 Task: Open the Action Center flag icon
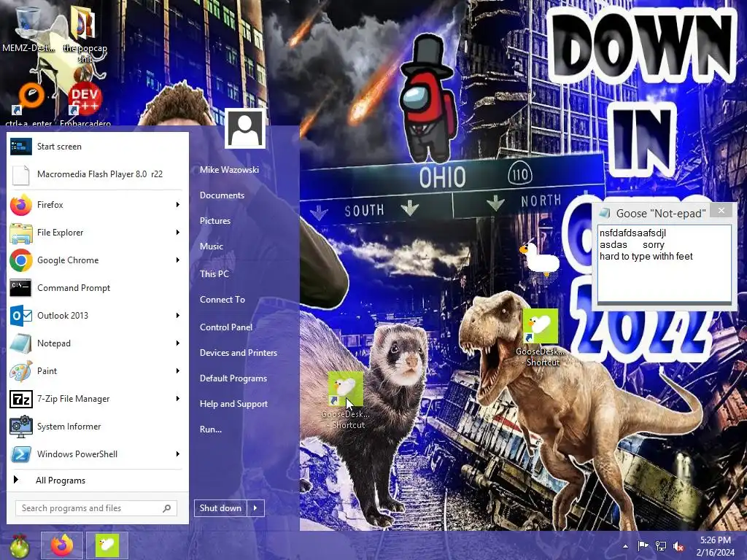(x=643, y=546)
